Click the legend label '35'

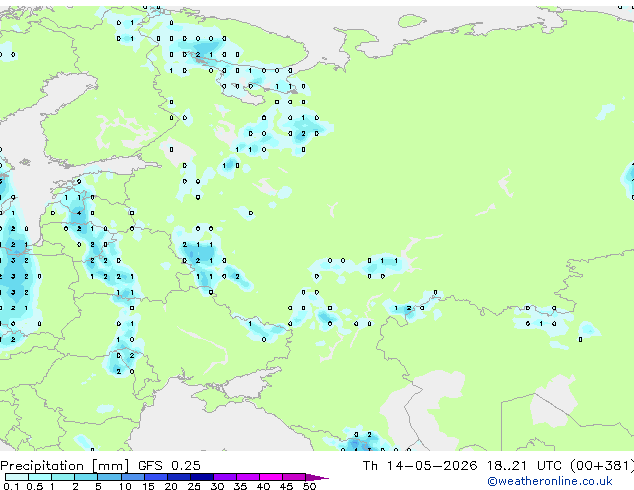click(x=240, y=486)
